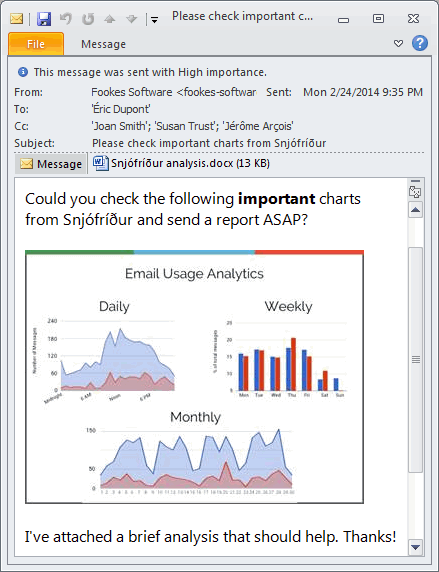Open the File tab
The width and height of the screenshot is (439, 572).
click(36, 44)
